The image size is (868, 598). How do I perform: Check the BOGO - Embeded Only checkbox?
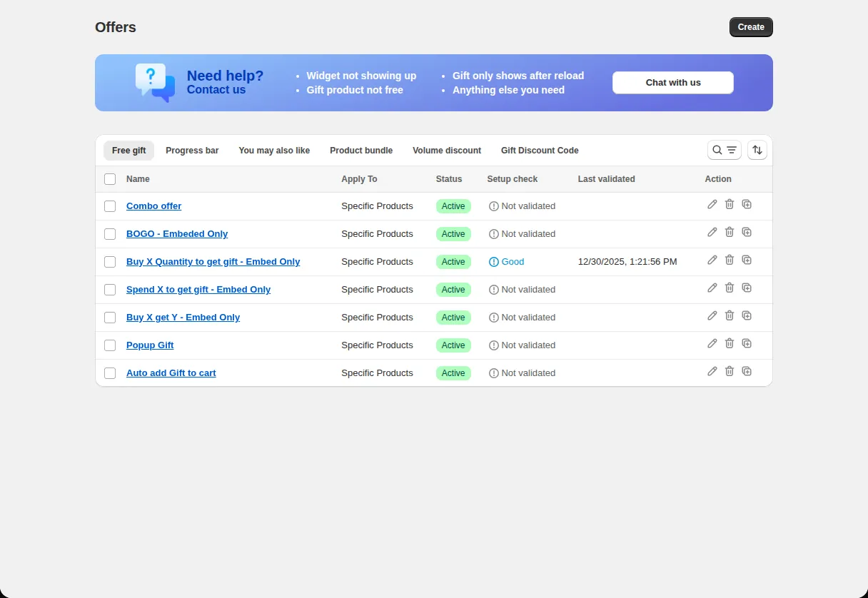pyautogui.click(x=110, y=234)
